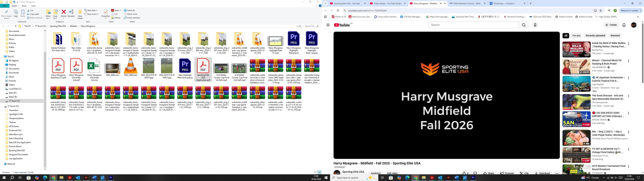Click Premiere Pro icon in left taskbar
The image size is (644, 181).
[x=111, y=178]
